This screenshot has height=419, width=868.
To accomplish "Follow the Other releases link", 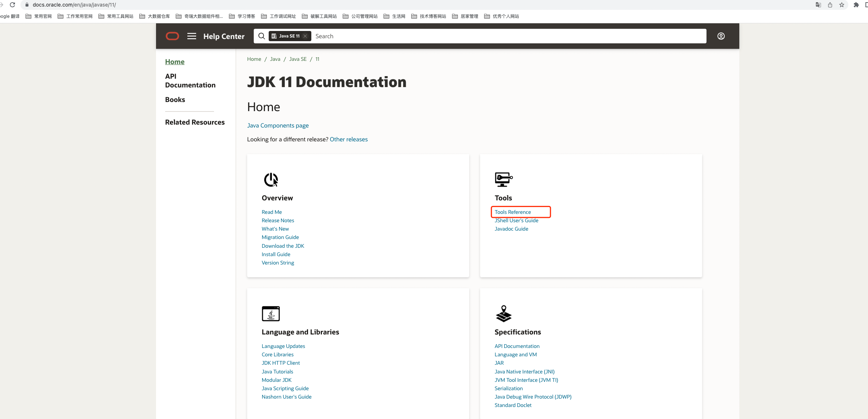I will pos(349,139).
